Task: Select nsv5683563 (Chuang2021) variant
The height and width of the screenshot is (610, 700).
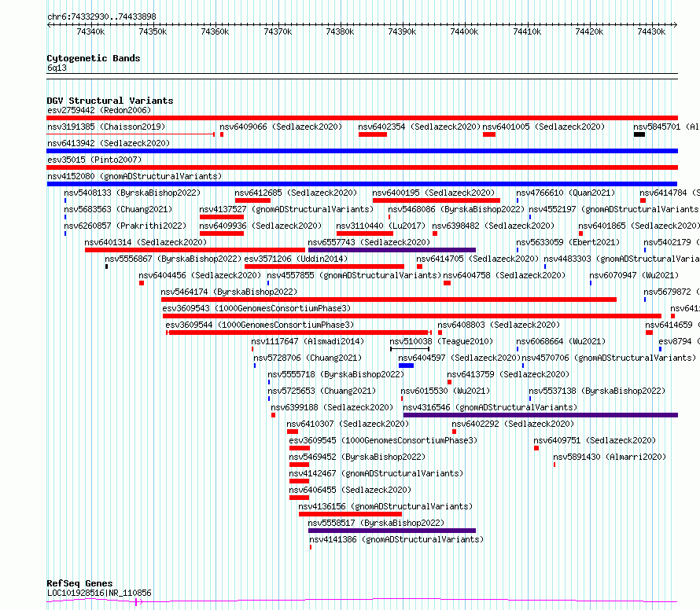Action: [x=118, y=209]
